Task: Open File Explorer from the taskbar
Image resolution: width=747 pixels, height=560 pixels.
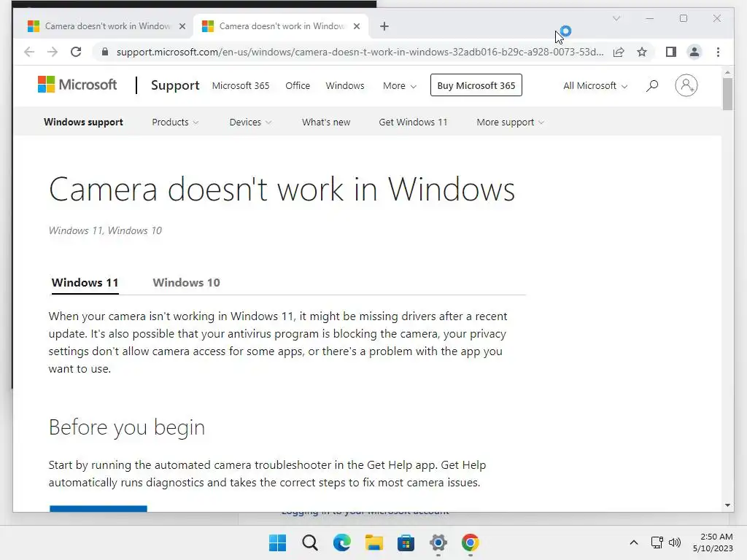Action: click(374, 542)
